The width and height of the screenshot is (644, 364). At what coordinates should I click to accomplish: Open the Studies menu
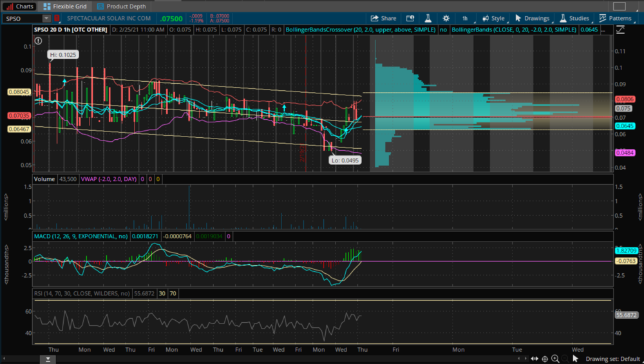point(574,19)
